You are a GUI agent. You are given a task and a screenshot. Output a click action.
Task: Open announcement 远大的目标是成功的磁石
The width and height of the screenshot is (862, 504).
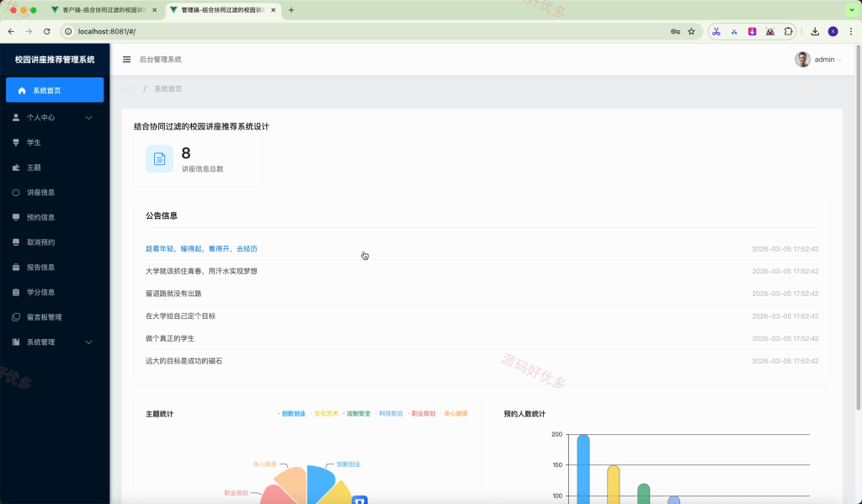pos(184,361)
